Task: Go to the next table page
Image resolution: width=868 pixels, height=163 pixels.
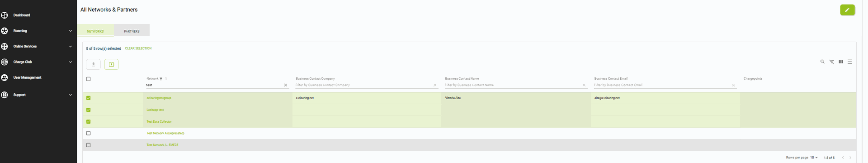Action: 850,158
